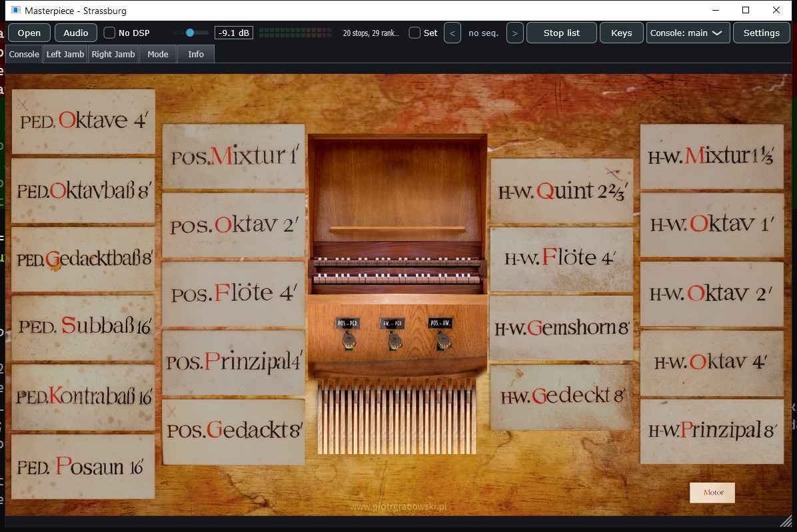Image resolution: width=797 pixels, height=532 pixels.
Task: Toggle the PED. Posaun 16' stop
Action: pos(83,467)
